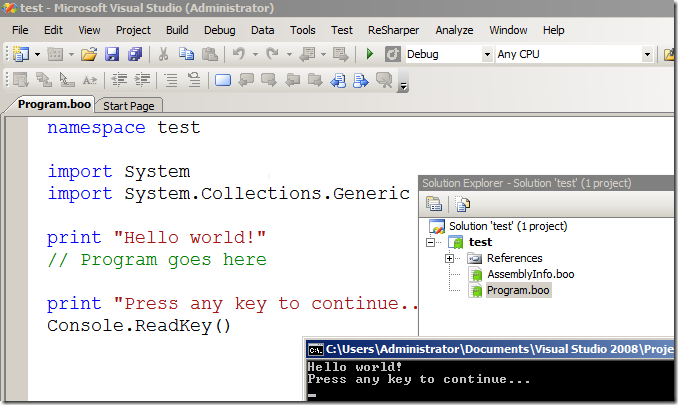678x405 pixels.
Task: Go to previous bookmark in folder icon
Action: (x=293, y=80)
